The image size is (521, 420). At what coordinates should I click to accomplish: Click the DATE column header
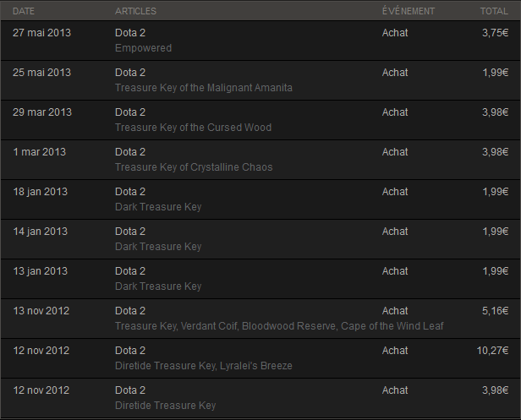point(24,11)
